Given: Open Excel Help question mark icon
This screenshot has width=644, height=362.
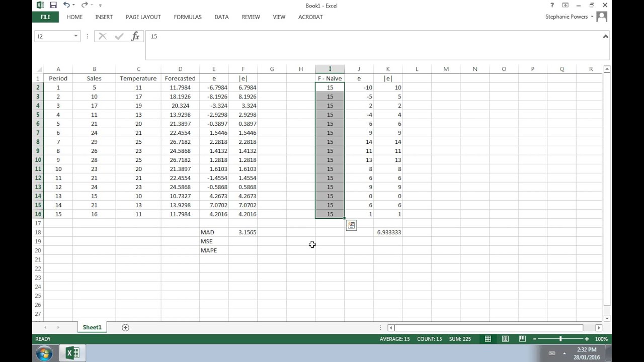Looking at the screenshot, I should [552, 5].
